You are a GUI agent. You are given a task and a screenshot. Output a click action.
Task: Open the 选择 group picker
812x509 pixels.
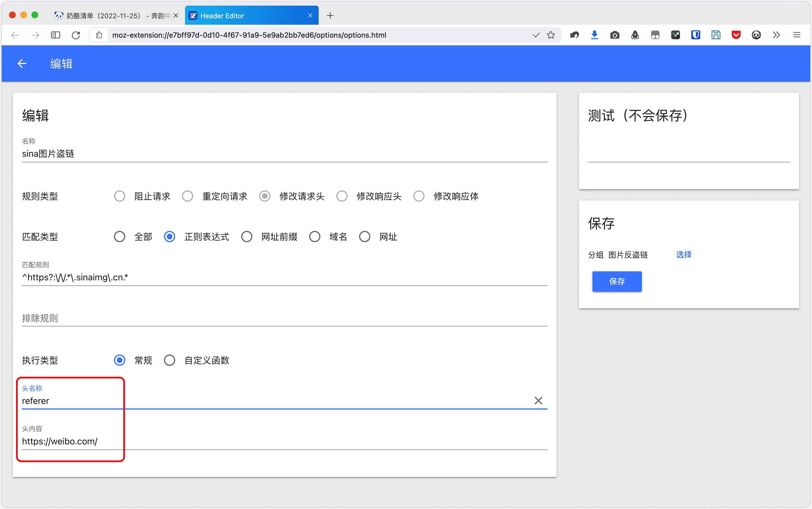tap(684, 255)
